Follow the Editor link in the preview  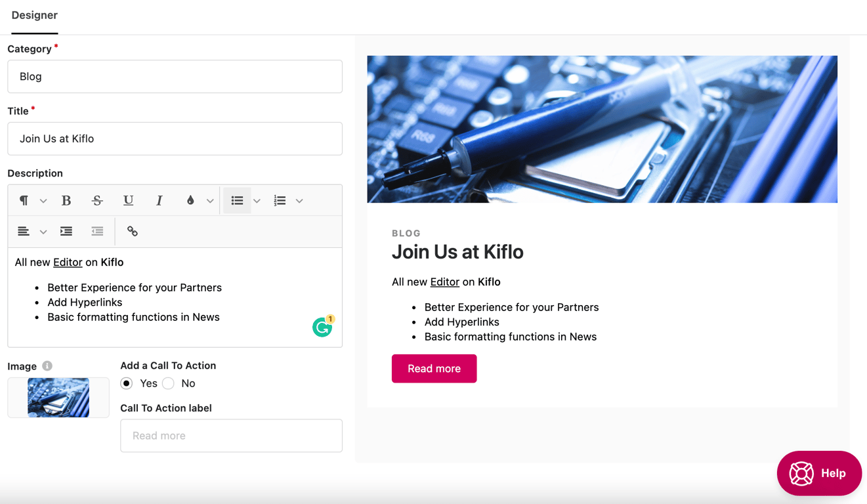tap(445, 282)
